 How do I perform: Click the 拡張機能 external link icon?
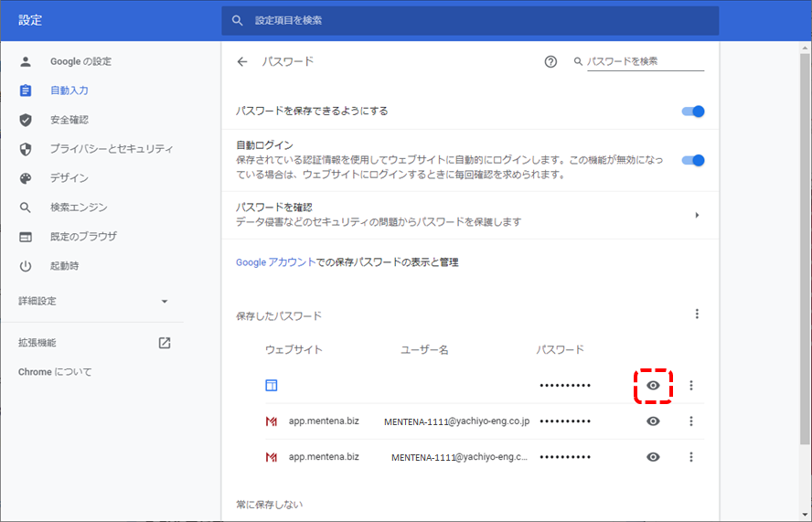165,343
